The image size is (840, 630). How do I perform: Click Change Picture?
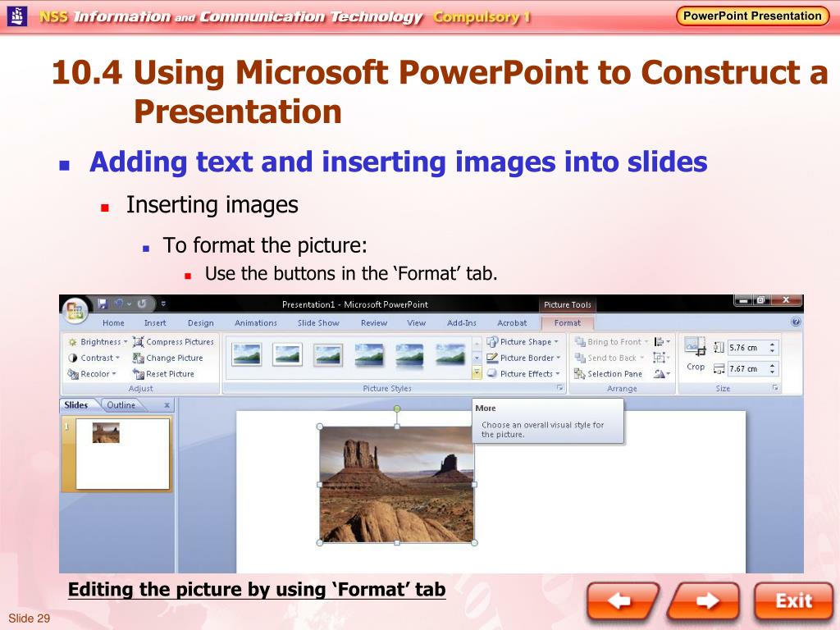point(168,358)
